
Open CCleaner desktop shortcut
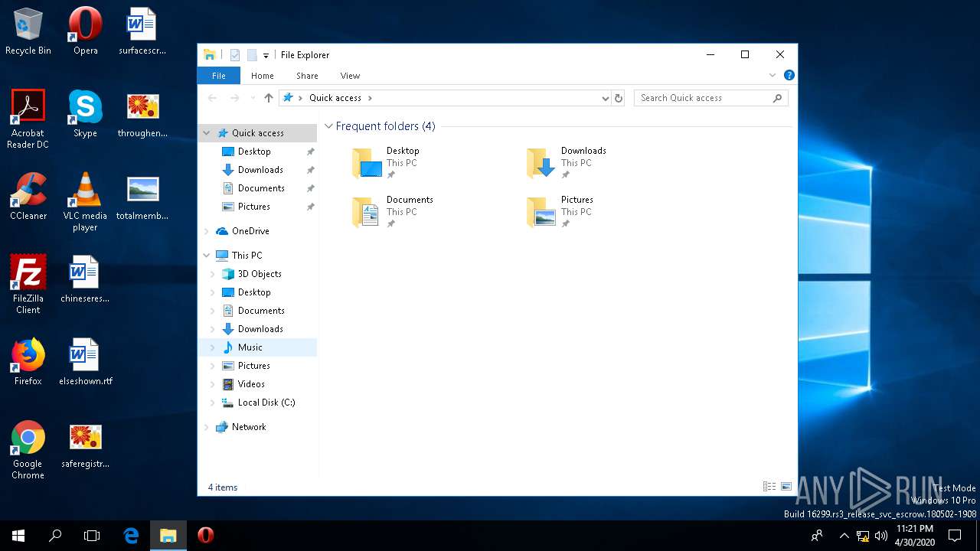(28, 197)
